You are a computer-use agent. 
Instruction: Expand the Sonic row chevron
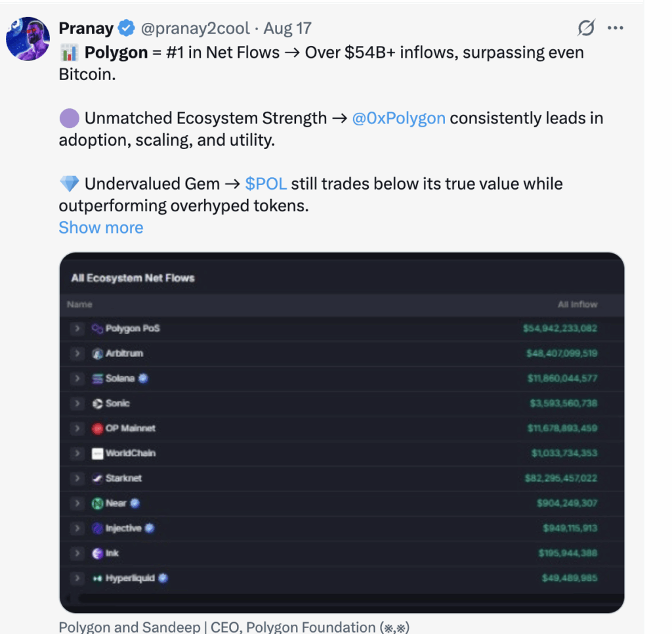tap(77, 404)
